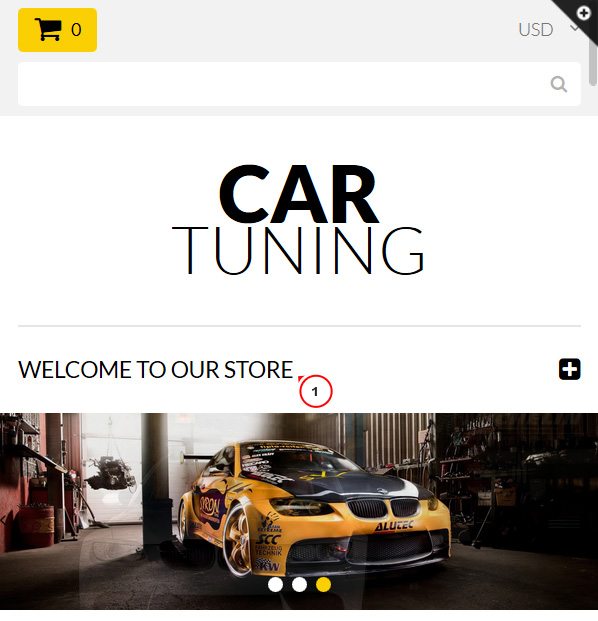
Task: Click the search magnifier icon
Action: (558, 84)
